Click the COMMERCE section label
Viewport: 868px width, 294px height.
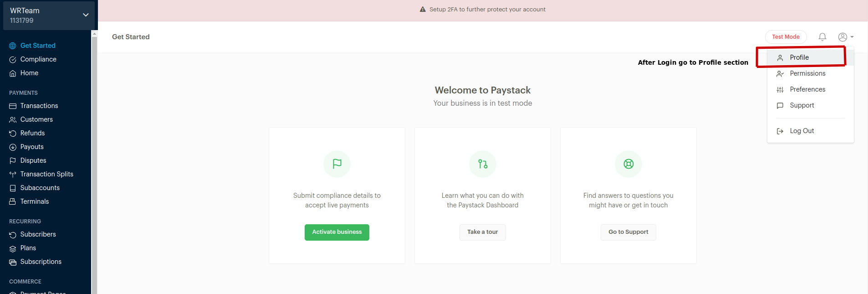tap(25, 282)
